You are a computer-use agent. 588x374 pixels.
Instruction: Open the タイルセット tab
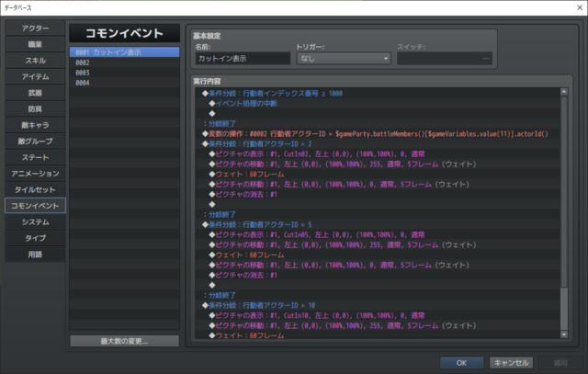(x=35, y=189)
